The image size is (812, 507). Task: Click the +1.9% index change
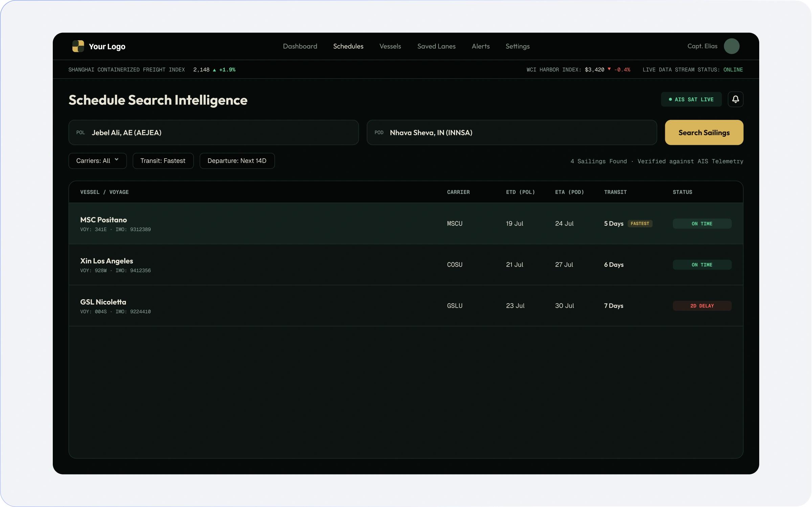pyautogui.click(x=227, y=70)
